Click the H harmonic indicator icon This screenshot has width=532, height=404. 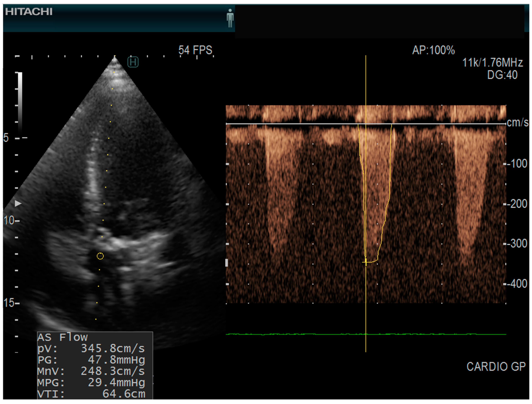133,62
